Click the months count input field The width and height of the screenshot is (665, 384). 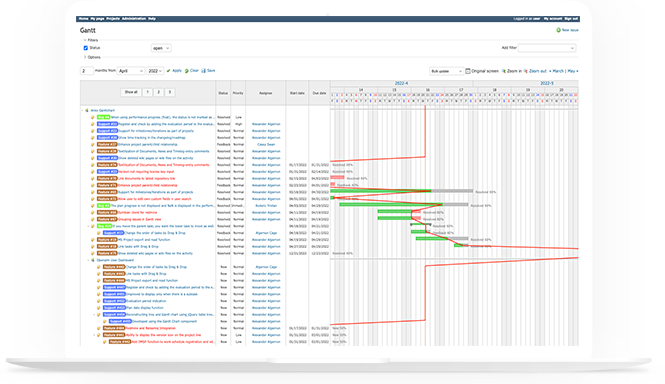tap(87, 71)
